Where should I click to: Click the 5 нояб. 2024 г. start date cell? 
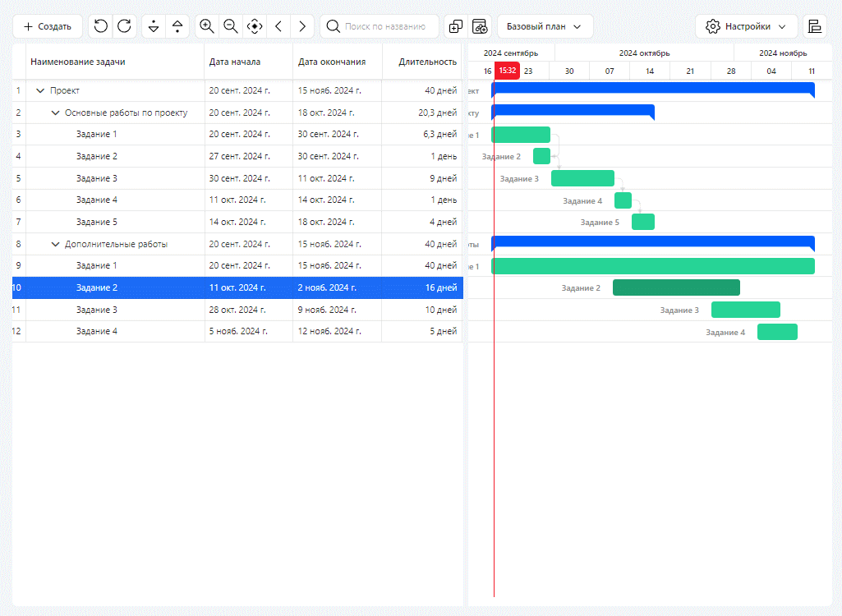pyautogui.click(x=249, y=331)
